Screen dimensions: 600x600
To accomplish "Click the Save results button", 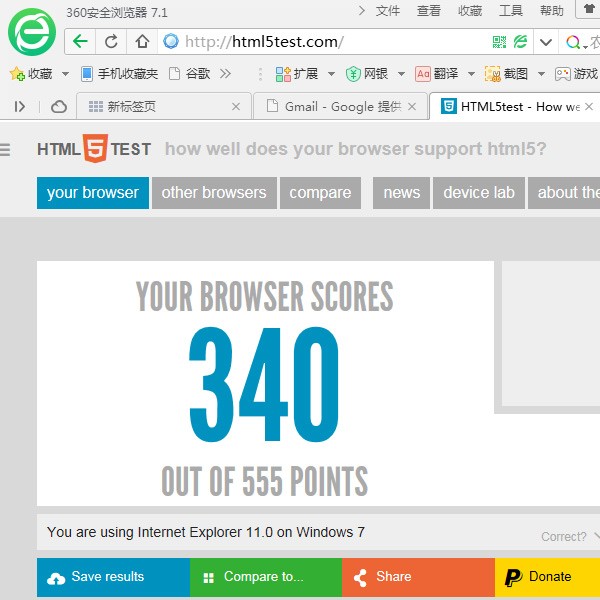I will click(x=107, y=577).
